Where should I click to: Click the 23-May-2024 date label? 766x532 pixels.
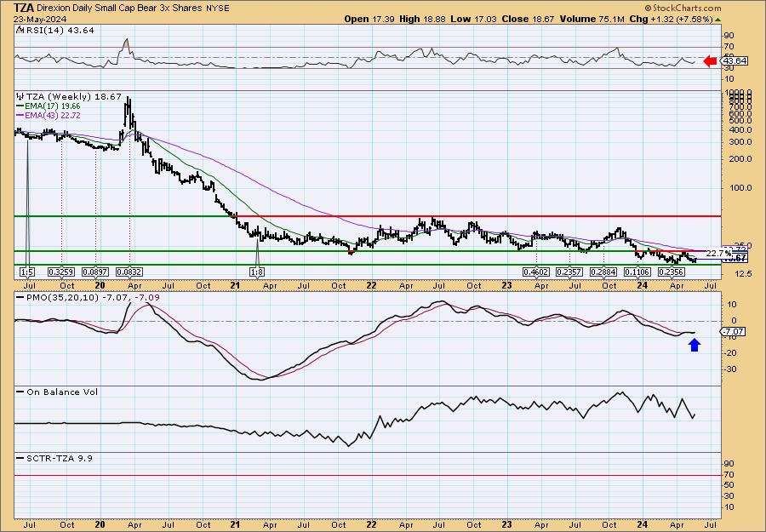point(39,19)
